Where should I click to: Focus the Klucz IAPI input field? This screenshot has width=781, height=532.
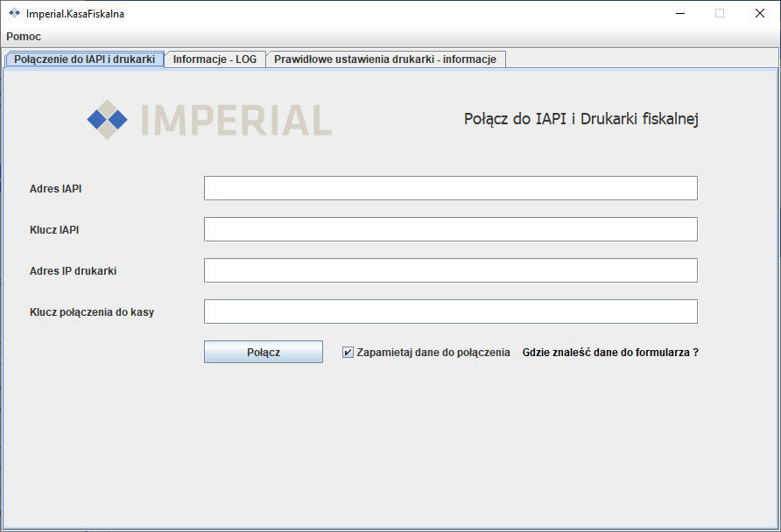pyautogui.click(x=451, y=229)
